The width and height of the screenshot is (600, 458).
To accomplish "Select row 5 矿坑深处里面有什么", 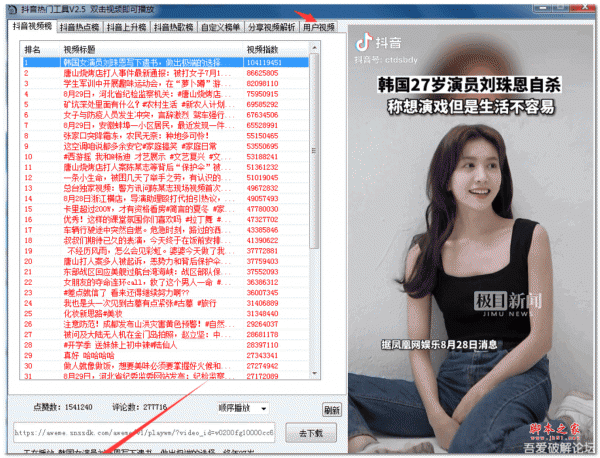I will 165,104.
